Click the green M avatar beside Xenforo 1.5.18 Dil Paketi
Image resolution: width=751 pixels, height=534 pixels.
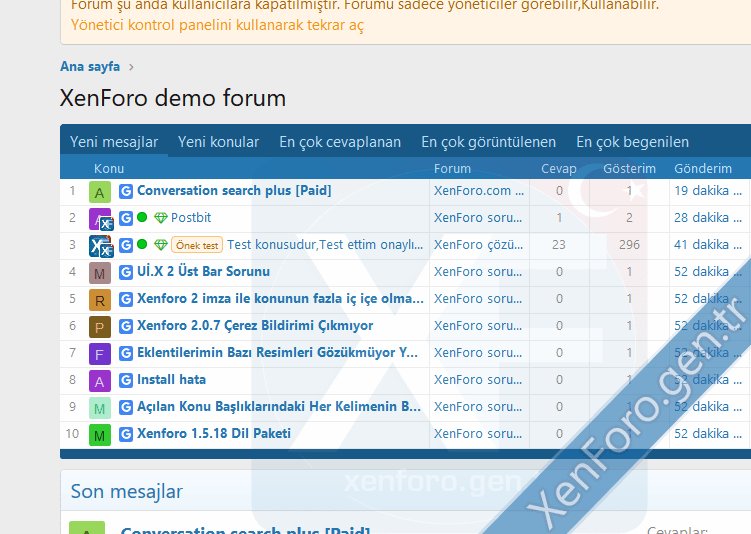click(100, 435)
